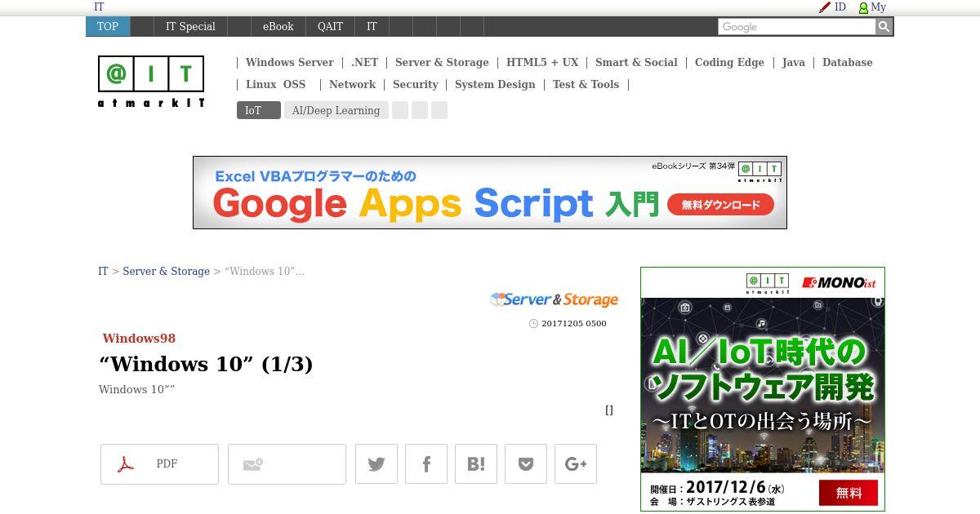Viewport: 980px width, 514px height.
Task: Open the QAIT tab
Action: pyautogui.click(x=330, y=26)
